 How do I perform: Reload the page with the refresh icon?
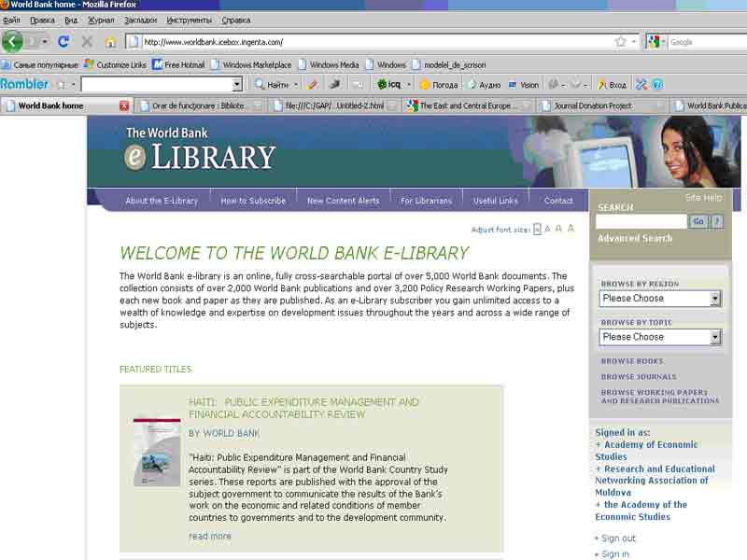63,41
